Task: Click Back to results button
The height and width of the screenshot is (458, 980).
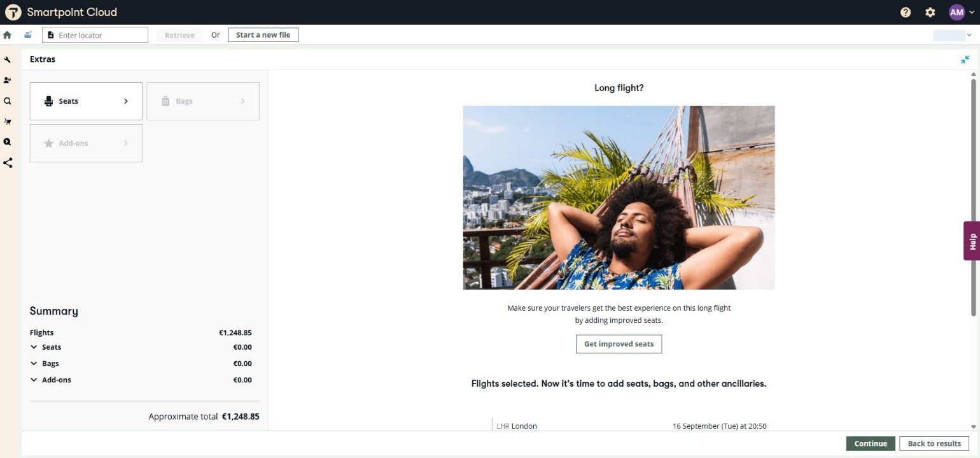Action: coord(934,443)
